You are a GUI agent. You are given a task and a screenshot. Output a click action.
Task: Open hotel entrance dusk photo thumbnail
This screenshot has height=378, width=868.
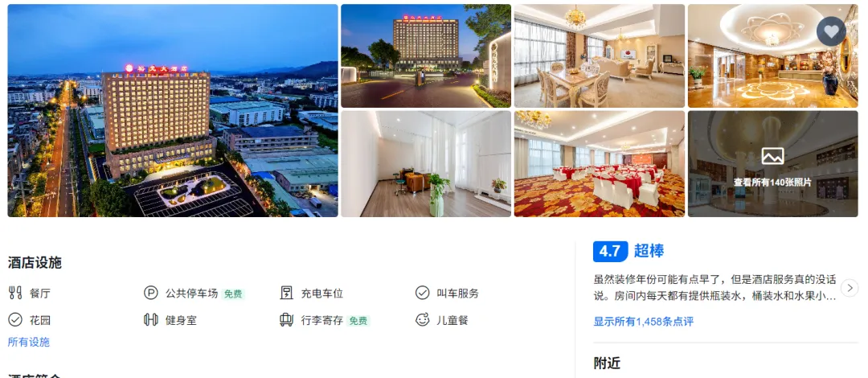[426, 56]
